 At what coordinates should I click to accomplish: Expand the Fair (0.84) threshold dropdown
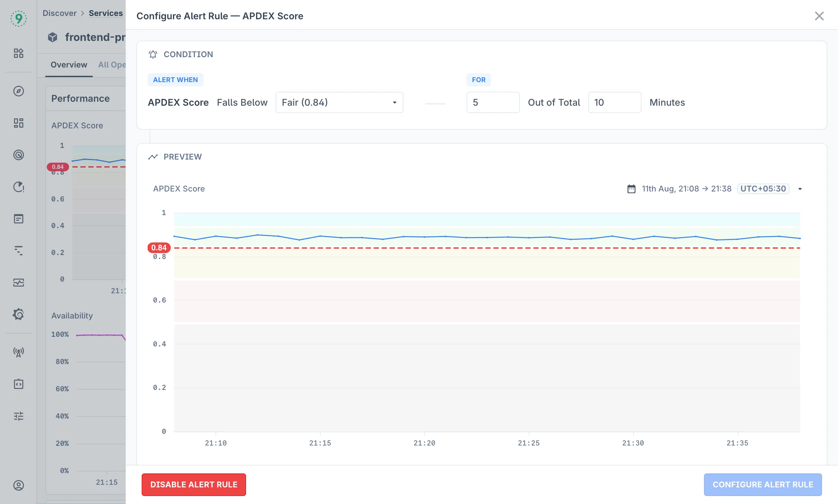(339, 102)
